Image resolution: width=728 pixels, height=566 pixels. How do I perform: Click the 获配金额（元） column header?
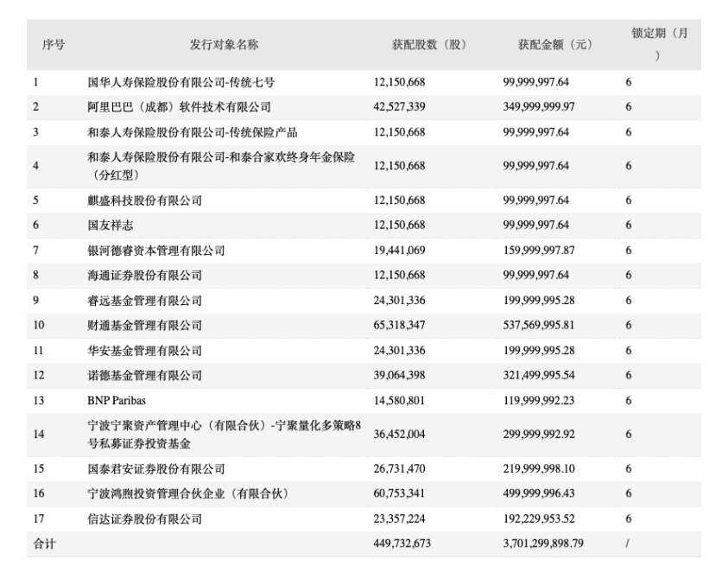(x=554, y=45)
